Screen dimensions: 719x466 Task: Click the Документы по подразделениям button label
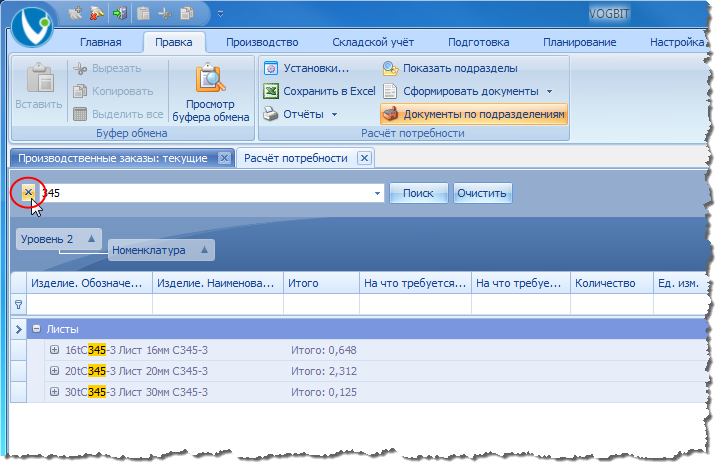(484, 114)
